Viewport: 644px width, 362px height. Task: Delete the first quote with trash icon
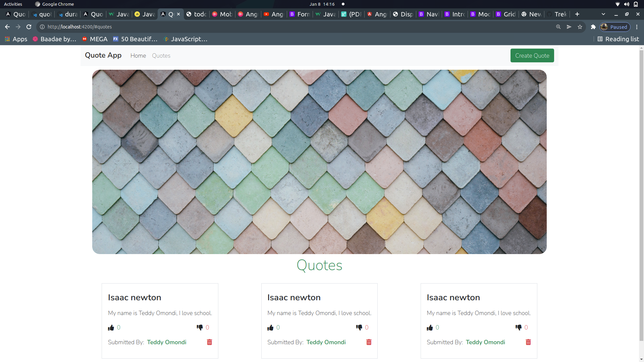209,342
